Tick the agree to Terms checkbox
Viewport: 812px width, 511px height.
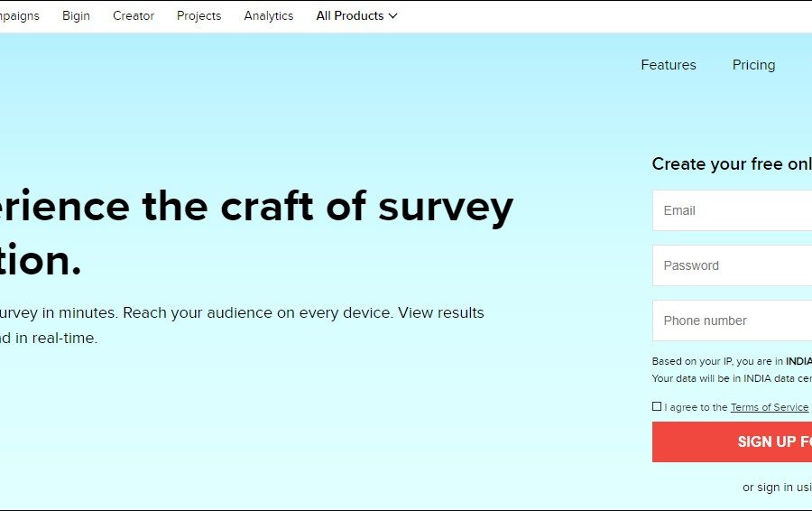657,406
